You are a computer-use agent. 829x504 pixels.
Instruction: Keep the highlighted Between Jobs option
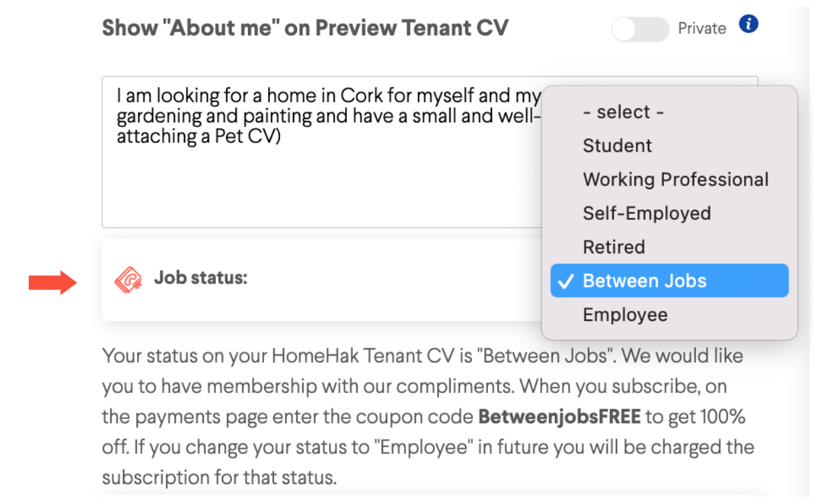[670, 281]
